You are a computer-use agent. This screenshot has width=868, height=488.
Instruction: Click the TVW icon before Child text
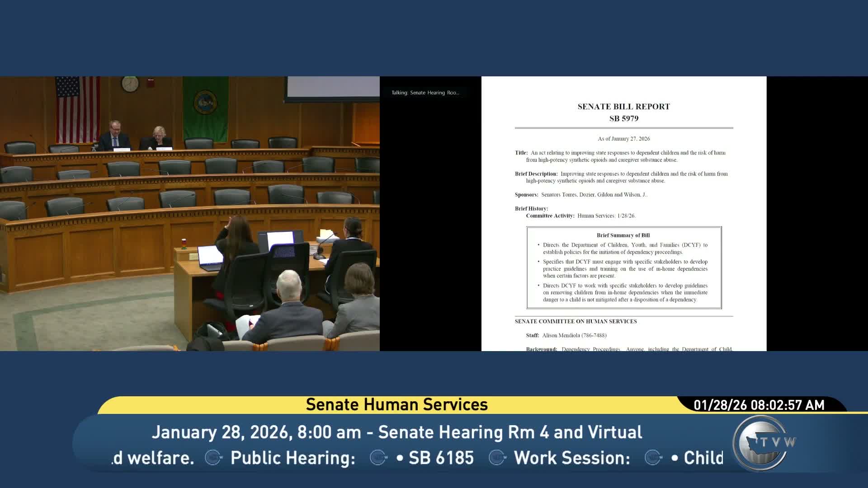[x=653, y=458]
